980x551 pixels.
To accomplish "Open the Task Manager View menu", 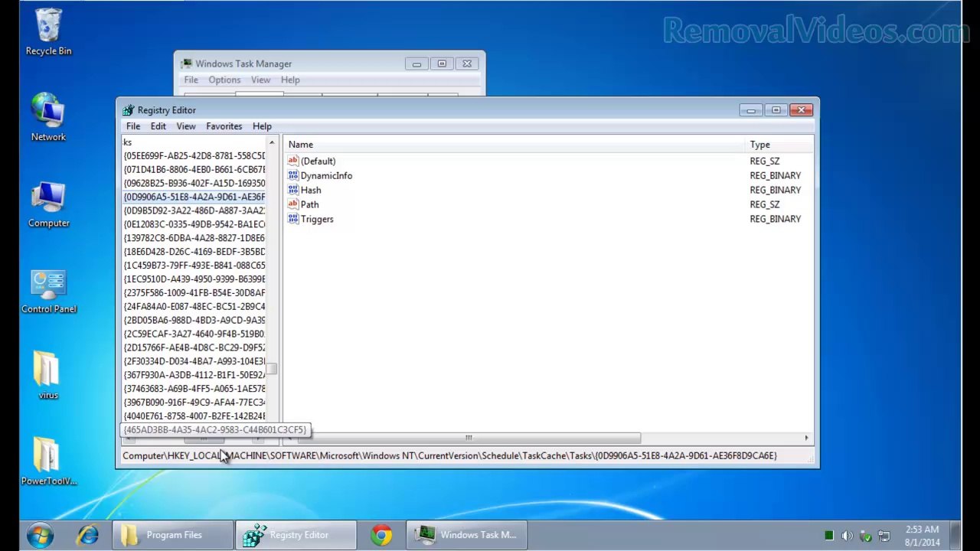I will click(x=260, y=80).
